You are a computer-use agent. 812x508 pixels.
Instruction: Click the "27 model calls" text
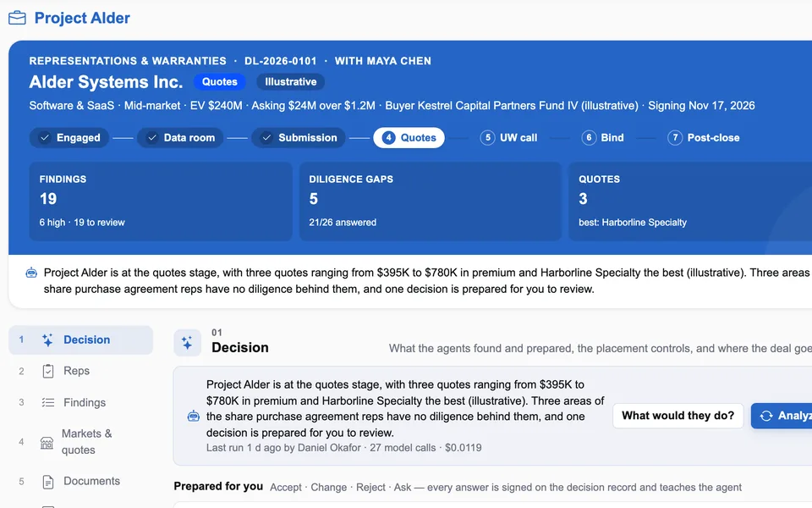click(x=403, y=448)
